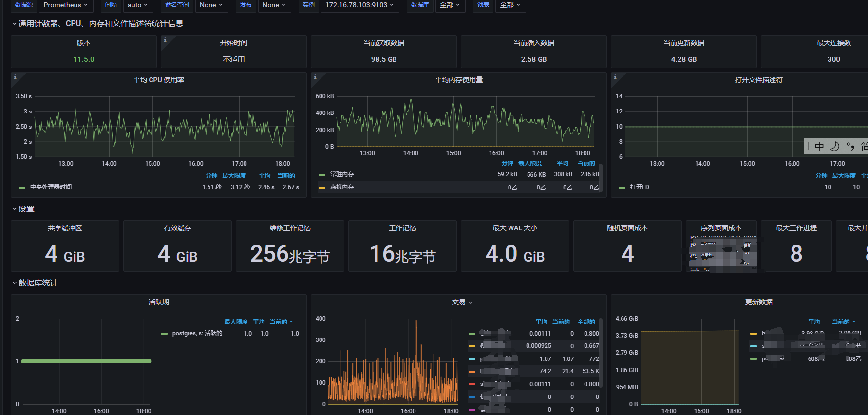
Task: Sort memory legend by 当前的 column
Action: 586,163
